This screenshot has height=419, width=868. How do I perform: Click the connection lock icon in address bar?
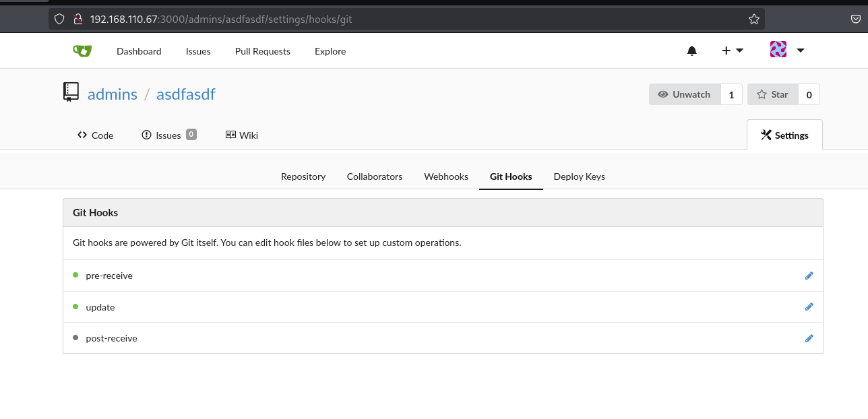pos(77,20)
